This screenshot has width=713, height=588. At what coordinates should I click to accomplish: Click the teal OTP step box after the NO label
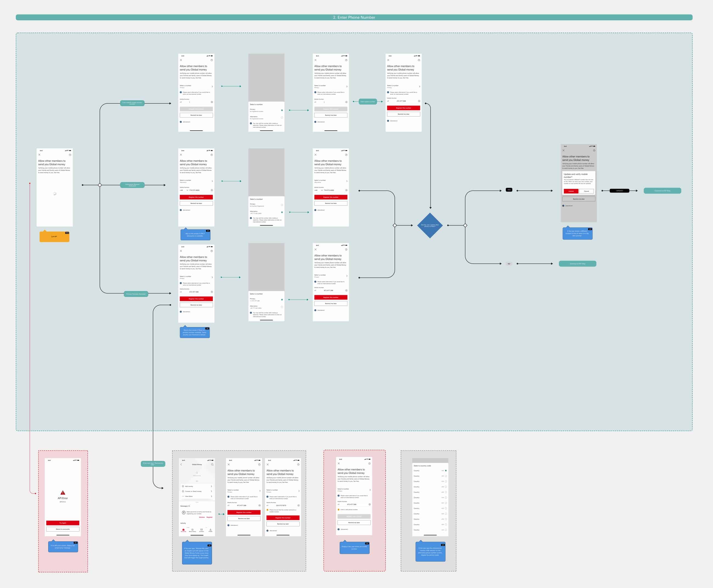point(577,264)
